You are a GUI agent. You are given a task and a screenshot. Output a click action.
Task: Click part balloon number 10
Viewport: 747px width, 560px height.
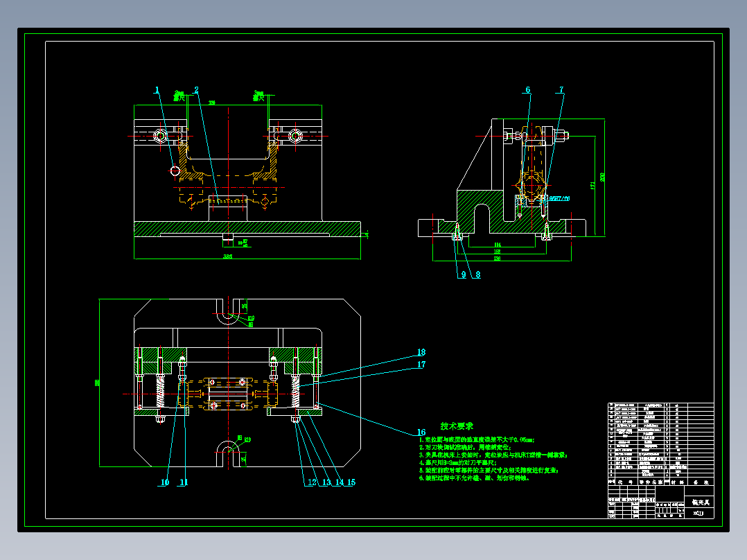point(165,482)
